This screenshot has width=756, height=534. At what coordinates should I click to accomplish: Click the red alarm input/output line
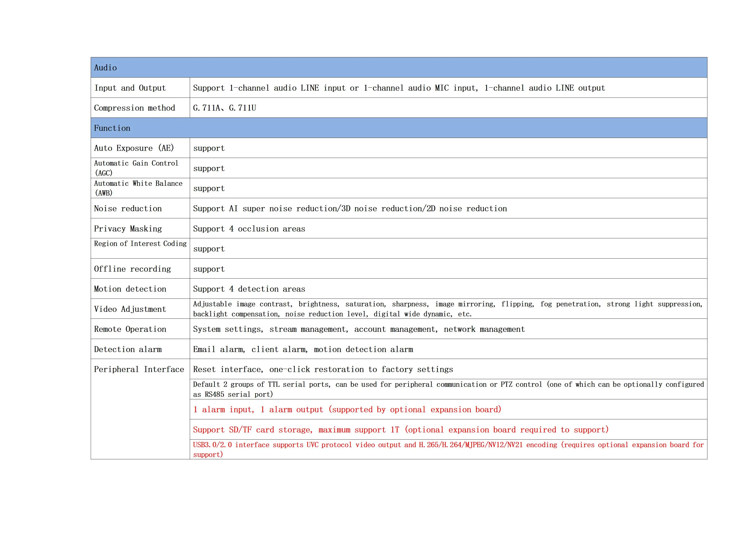tap(347, 409)
